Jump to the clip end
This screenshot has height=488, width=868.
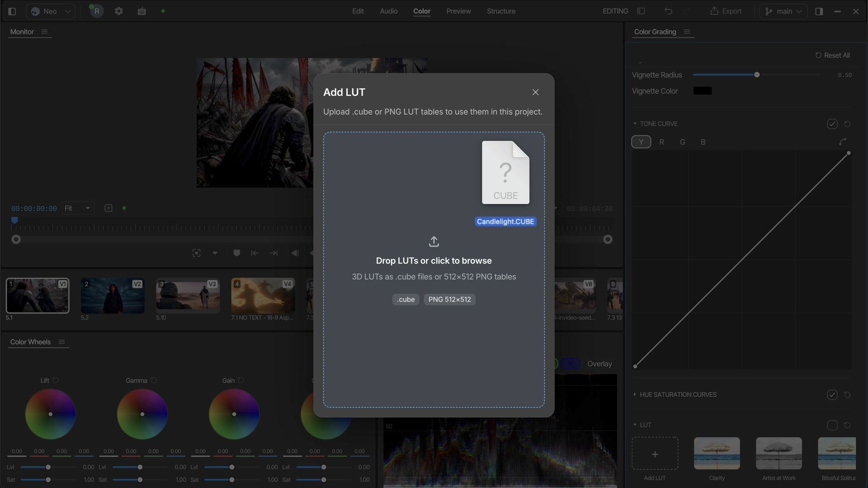pyautogui.click(x=274, y=253)
